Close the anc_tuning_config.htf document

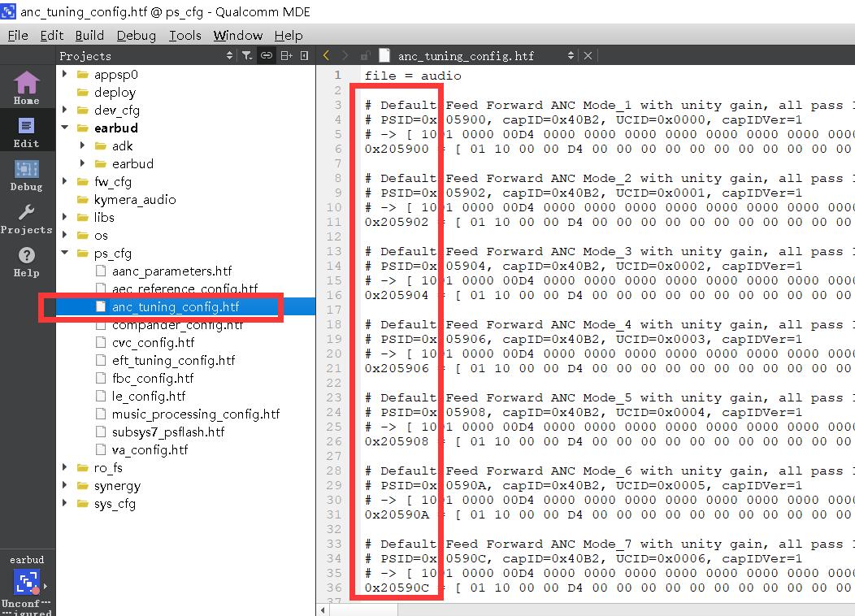coord(588,55)
